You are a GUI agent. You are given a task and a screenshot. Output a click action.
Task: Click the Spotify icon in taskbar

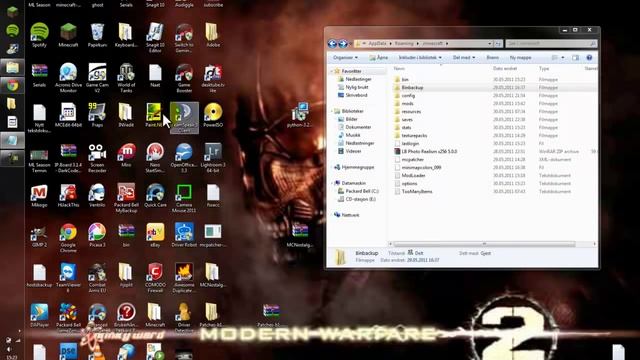point(12,30)
